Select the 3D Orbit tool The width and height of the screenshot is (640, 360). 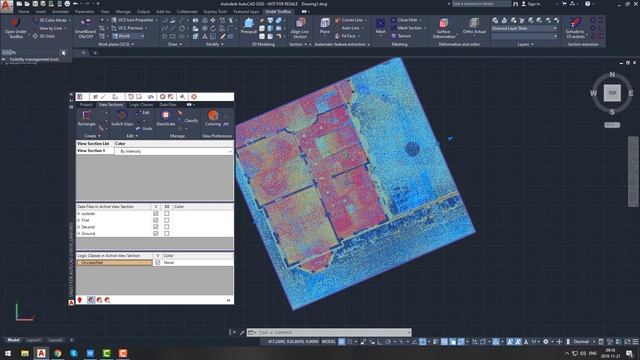coord(44,36)
